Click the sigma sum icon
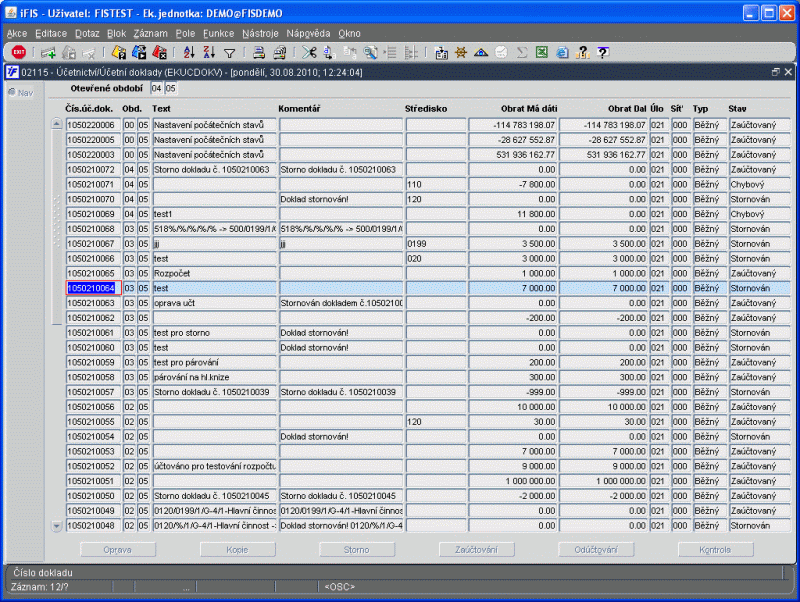Viewport: 800px width, 602px height. [x=521, y=52]
